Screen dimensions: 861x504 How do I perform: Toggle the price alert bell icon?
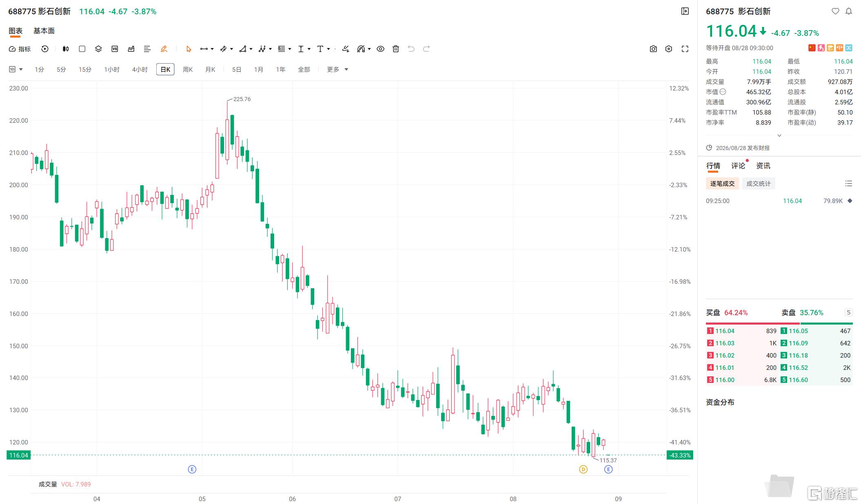849,11
